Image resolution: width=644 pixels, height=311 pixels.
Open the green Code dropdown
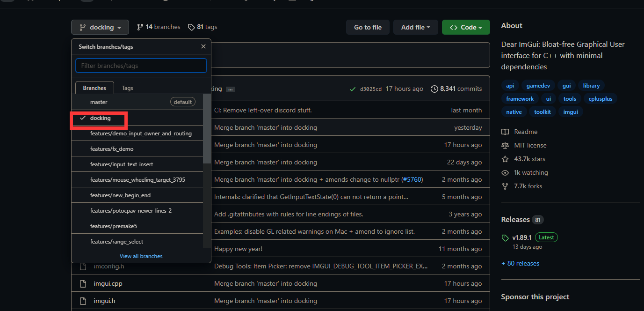point(466,27)
